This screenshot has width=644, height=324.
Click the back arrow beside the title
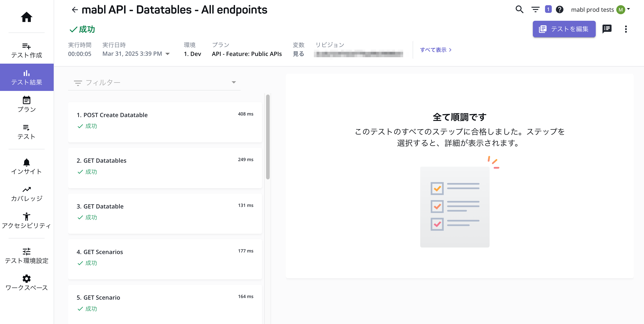(75, 10)
